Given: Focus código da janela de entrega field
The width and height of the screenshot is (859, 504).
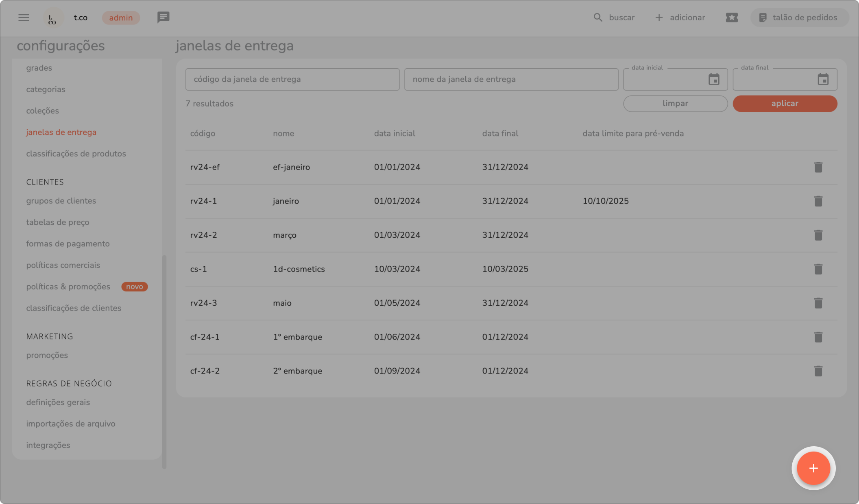Looking at the screenshot, I should coord(292,79).
